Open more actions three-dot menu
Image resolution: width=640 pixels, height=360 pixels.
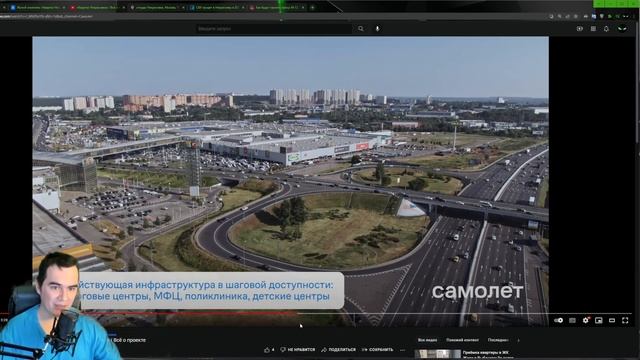(403, 350)
